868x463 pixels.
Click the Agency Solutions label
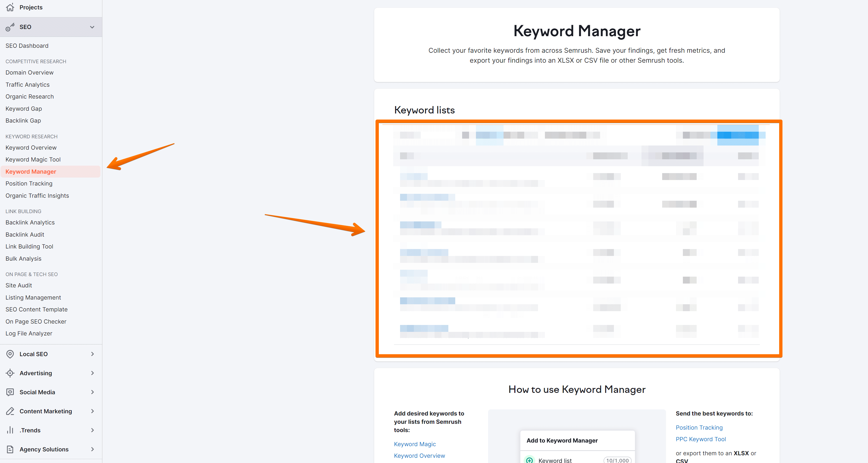[44, 449]
